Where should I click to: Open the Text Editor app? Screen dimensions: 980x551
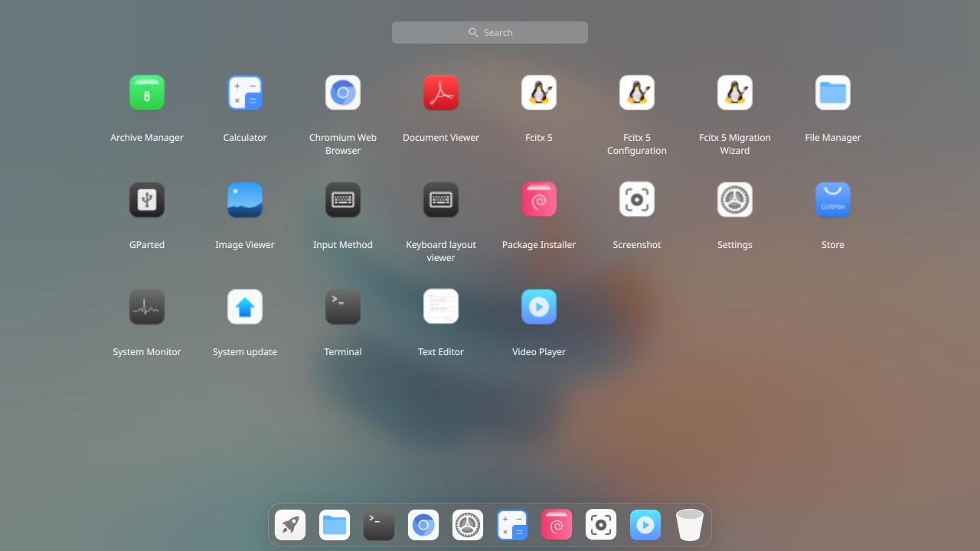coord(441,307)
